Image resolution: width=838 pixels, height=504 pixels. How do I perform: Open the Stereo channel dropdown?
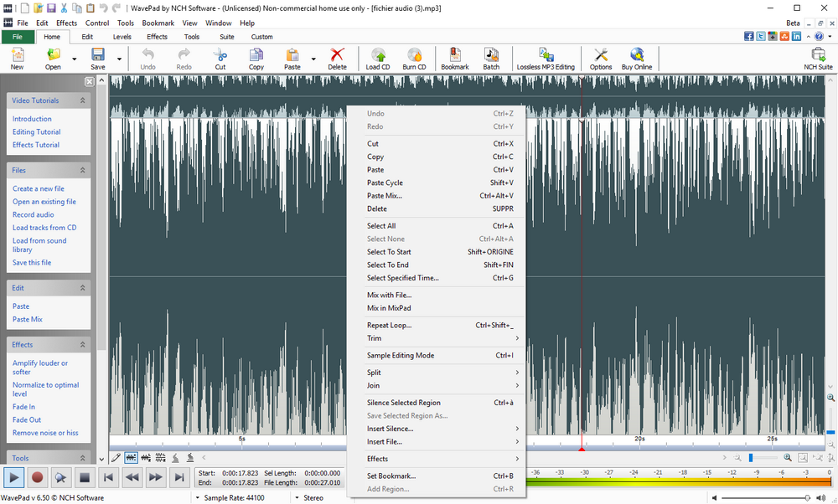click(297, 497)
